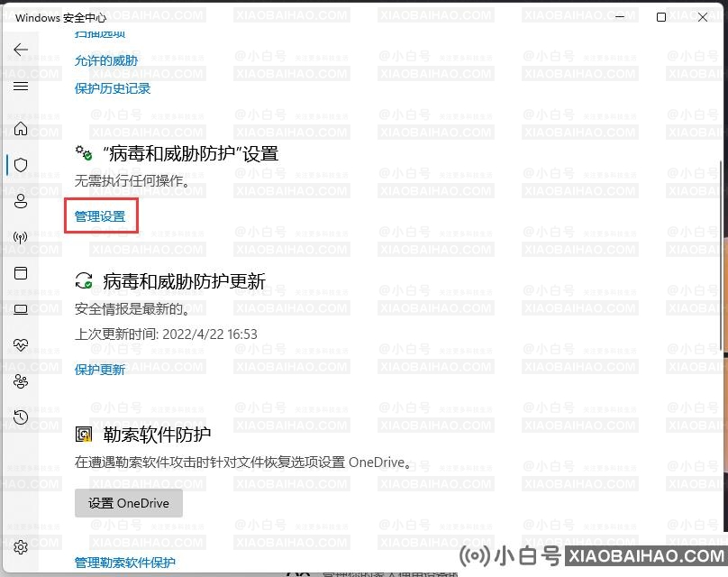Open the hamburger navigation menu
This screenshot has height=577, width=728.
(x=21, y=86)
